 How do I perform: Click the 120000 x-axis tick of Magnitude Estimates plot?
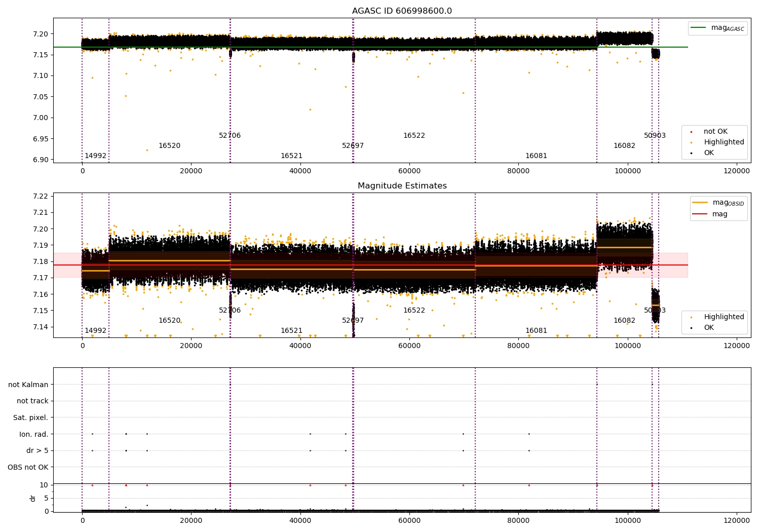pyautogui.click(x=736, y=346)
